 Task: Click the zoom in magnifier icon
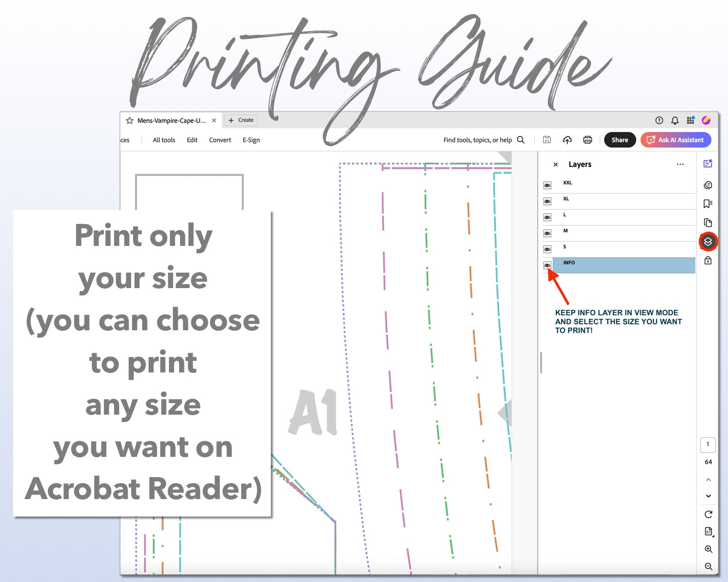coord(708,549)
